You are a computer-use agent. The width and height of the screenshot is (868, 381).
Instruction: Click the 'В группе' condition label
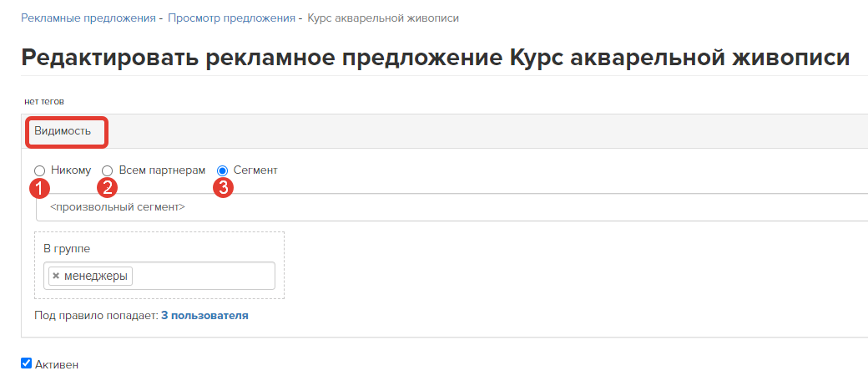click(67, 249)
